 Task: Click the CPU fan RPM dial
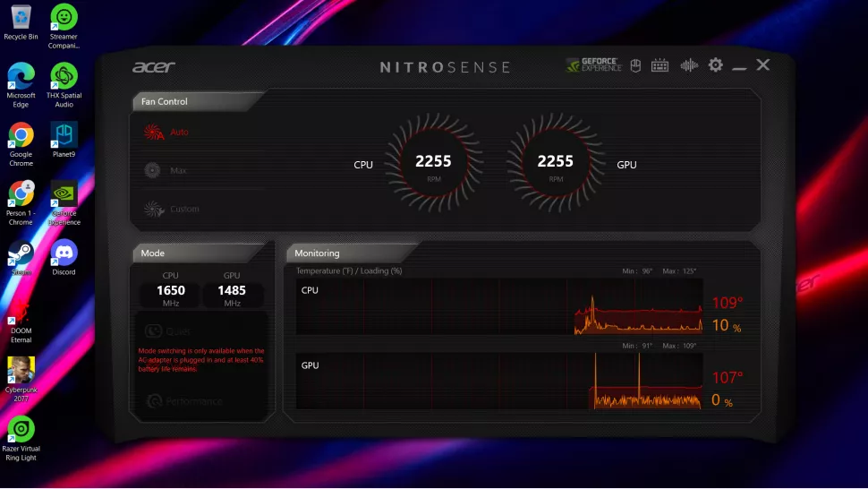coord(433,163)
